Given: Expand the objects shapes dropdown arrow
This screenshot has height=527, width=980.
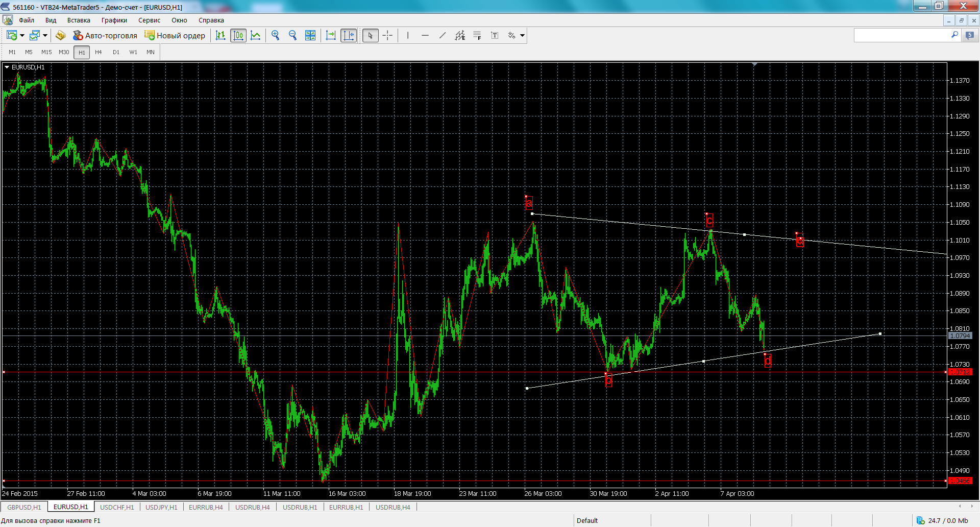Looking at the screenshot, I should [x=522, y=35].
